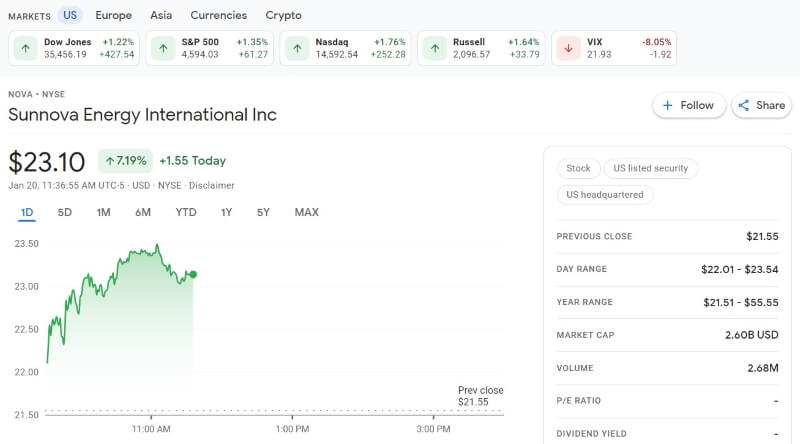Click the Previous Close value $21.55
Viewport: 800px width, 444px height.
coord(762,236)
